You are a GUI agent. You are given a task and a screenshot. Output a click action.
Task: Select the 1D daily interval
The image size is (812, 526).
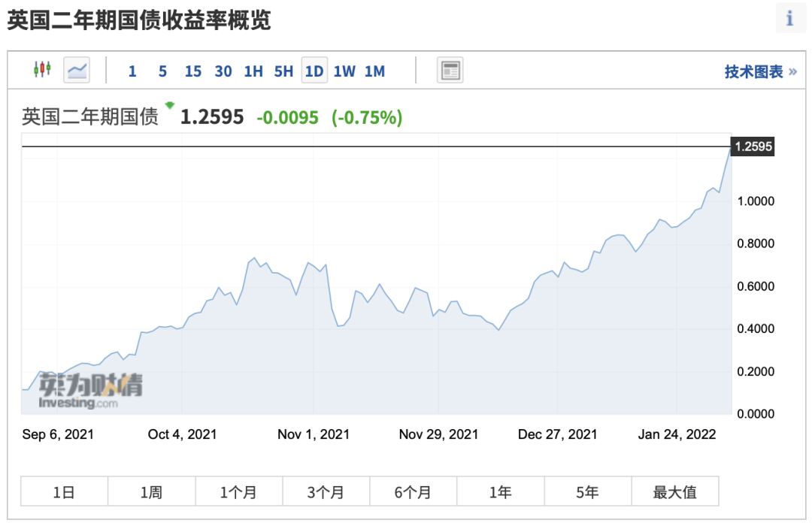tap(314, 71)
